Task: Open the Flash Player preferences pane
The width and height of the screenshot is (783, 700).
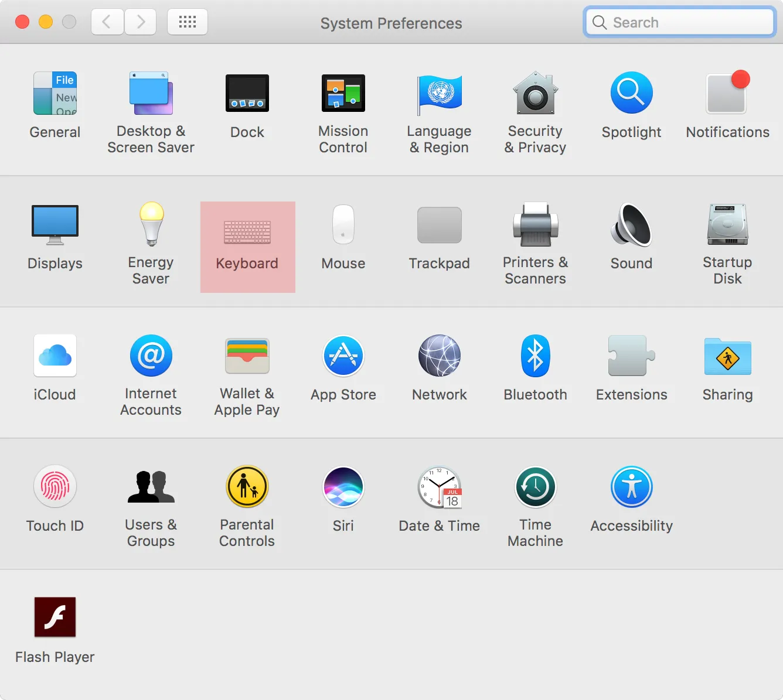Action: pos(55,630)
